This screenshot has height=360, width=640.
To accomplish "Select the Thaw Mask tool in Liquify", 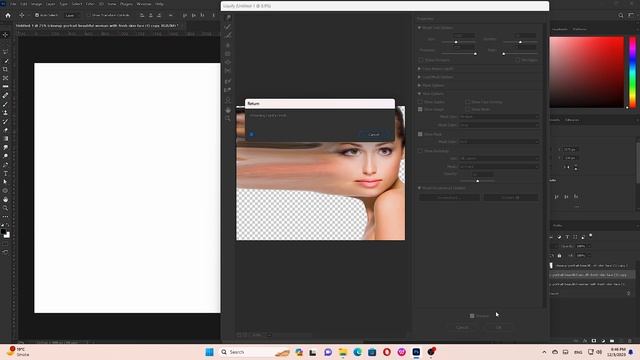I will pos(228,90).
